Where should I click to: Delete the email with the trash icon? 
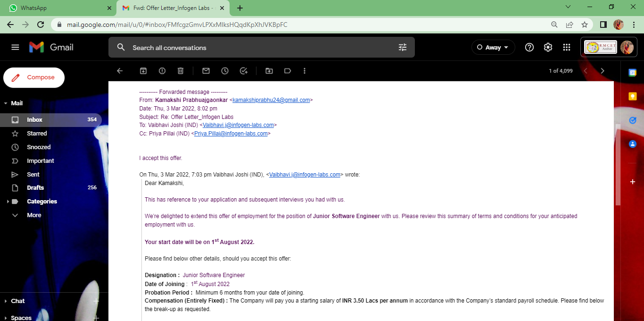tap(180, 71)
